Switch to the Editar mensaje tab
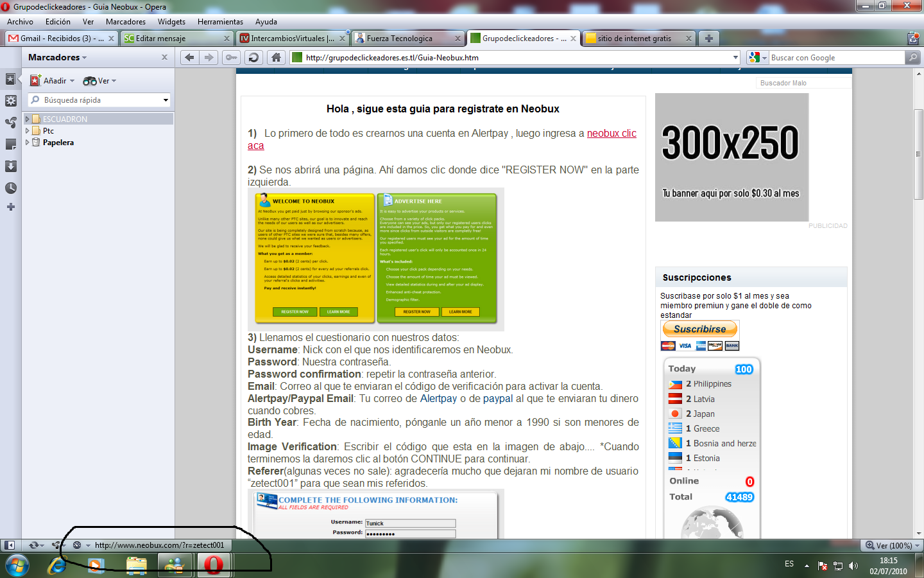 [177, 39]
